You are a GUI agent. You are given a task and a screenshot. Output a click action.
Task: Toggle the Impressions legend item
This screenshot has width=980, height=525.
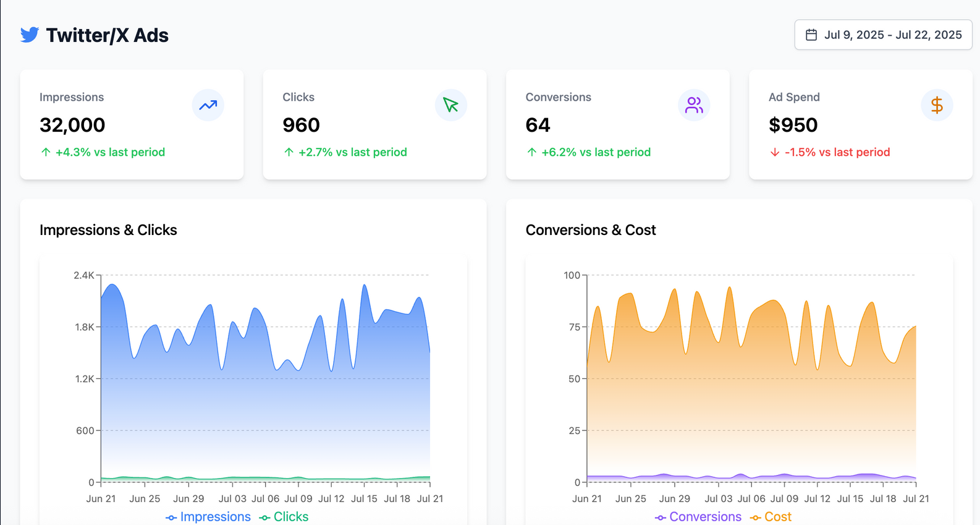point(208,517)
